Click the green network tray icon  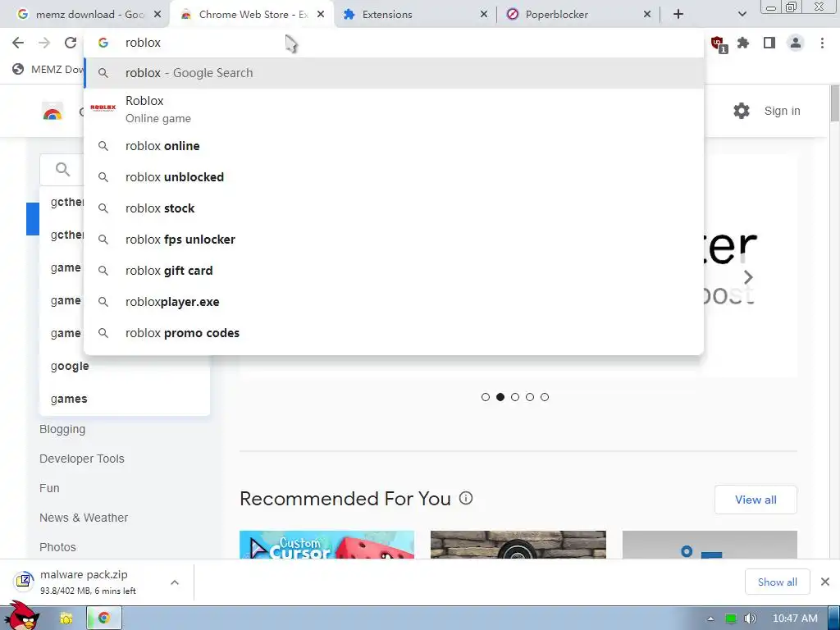(731, 619)
